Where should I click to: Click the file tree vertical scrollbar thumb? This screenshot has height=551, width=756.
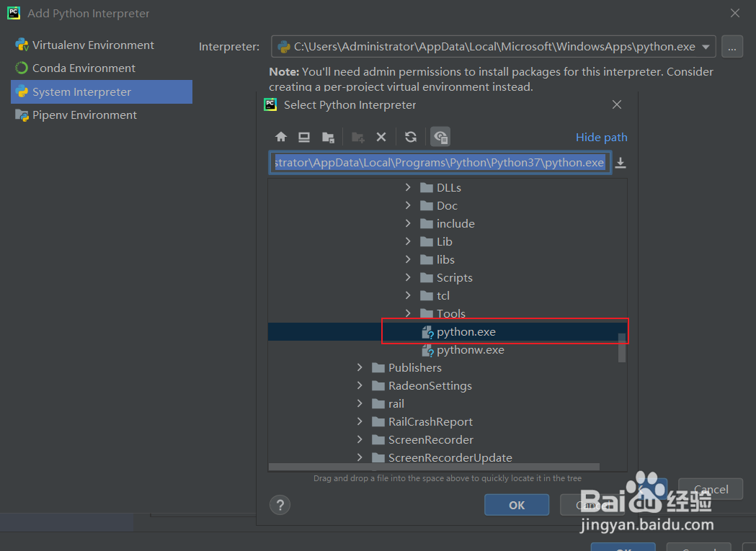[622, 348]
